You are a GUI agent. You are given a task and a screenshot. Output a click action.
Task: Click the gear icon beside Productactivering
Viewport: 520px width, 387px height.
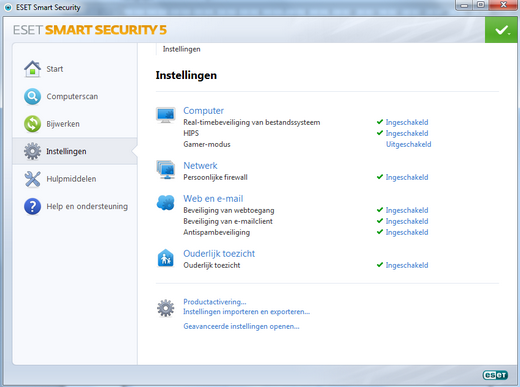pos(166,308)
